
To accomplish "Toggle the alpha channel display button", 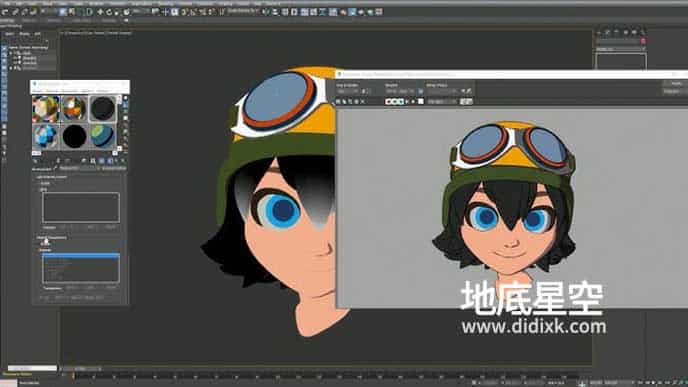I will pyautogui.click(x=407, y=102).
